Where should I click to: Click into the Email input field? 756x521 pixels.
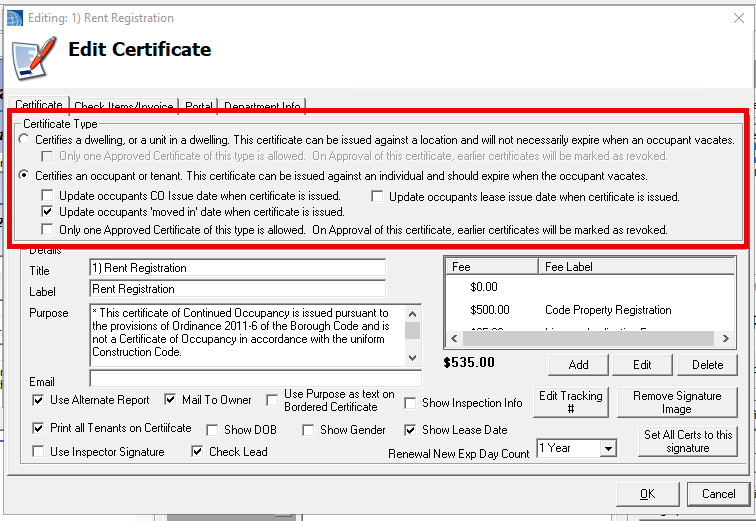[x=255, y=379]
